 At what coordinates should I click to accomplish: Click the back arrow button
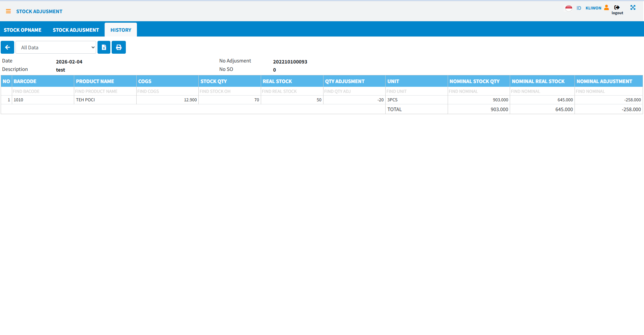(x=7, y=47)
